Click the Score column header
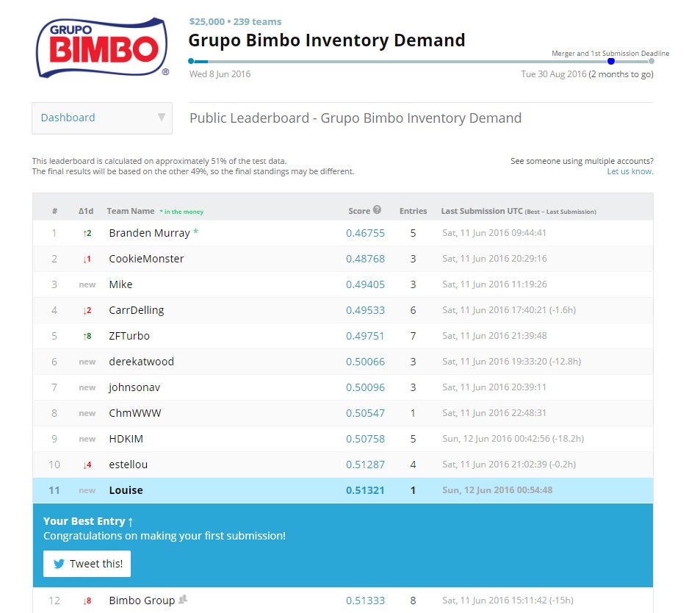700x613 pixels. (359, 211)
